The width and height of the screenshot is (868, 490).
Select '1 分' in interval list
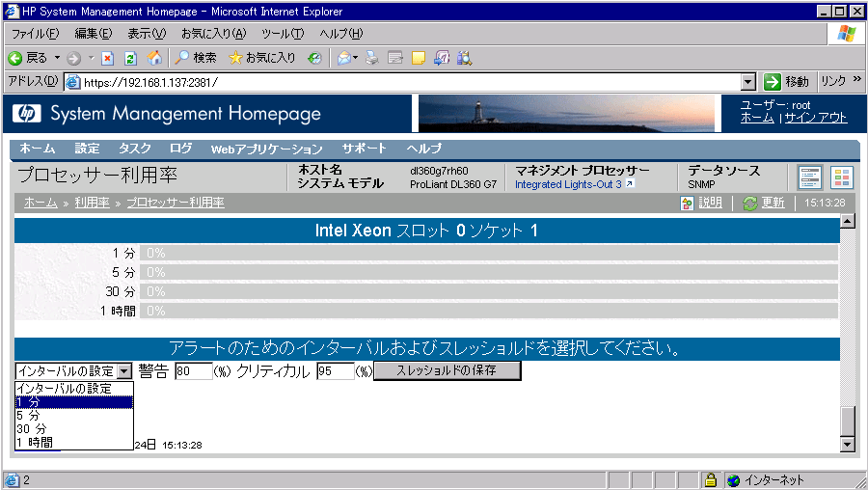click(x=74, y=402)
